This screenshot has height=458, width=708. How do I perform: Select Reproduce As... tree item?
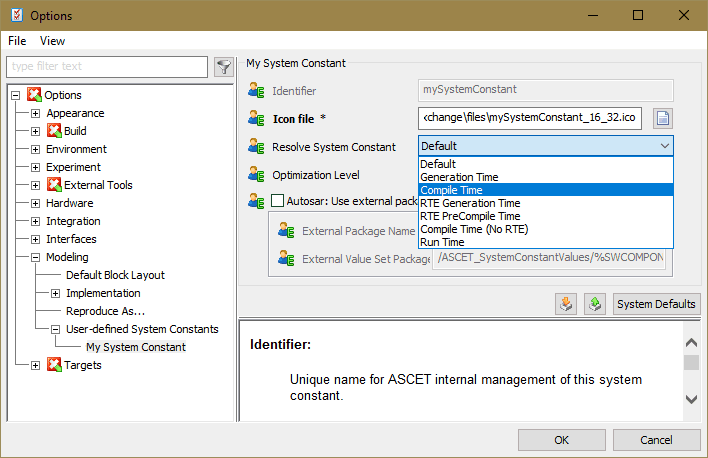[x=105, y=311]
